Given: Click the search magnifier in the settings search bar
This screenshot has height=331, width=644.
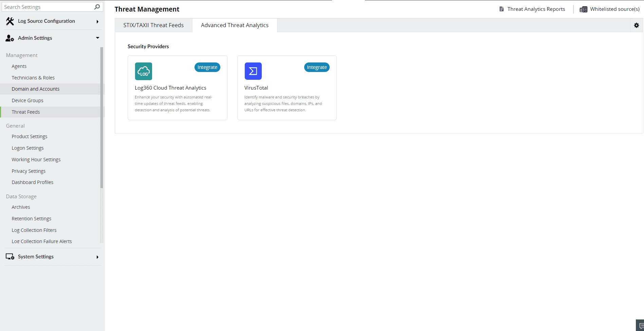Looking at the screenshot, I should pyautogui.click(x=97, y=6).
